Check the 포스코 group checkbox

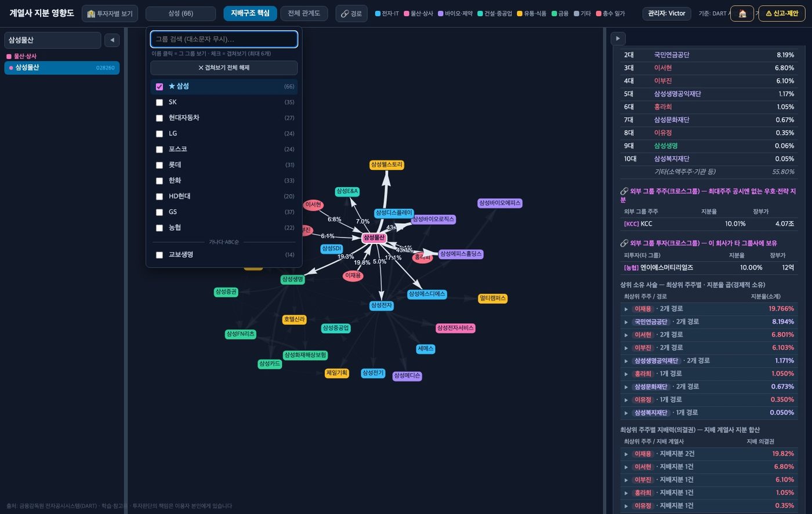click(159, 150)
